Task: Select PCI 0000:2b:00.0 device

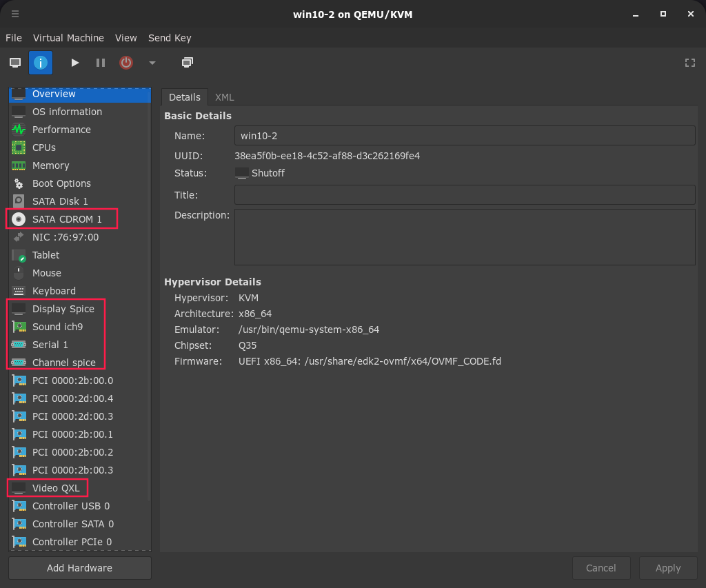Action: pos(80,381)
